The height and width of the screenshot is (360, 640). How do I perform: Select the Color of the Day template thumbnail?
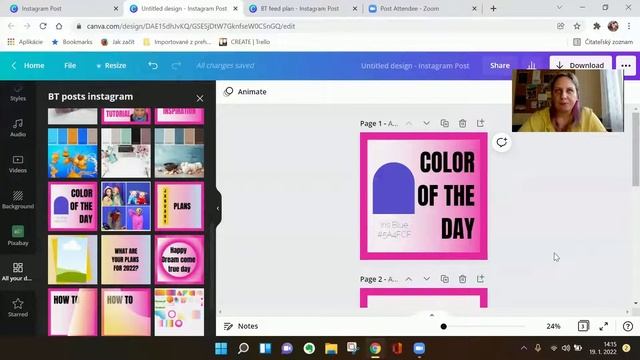click(x=73, y=206)
